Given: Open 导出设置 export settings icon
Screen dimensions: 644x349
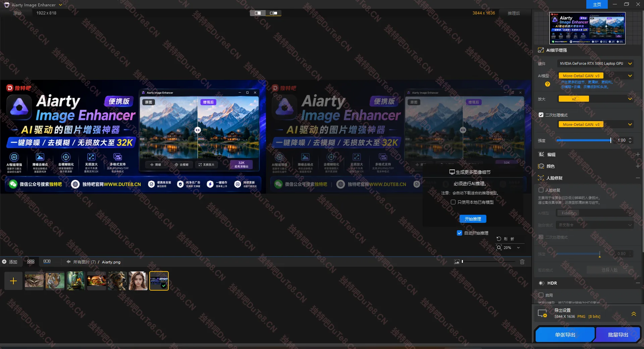Looking at the screenshot, I should 542,313.
